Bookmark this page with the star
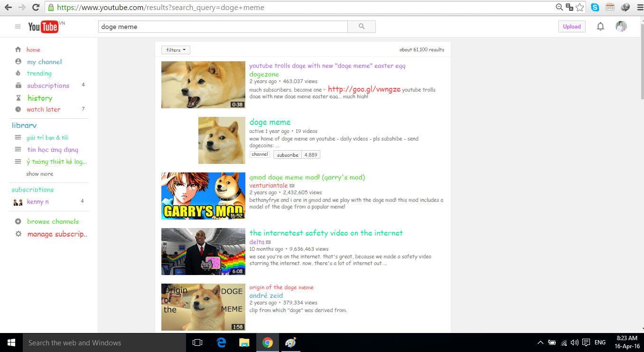The width and height of the screenshot is (644, 352). coord(580,7)
